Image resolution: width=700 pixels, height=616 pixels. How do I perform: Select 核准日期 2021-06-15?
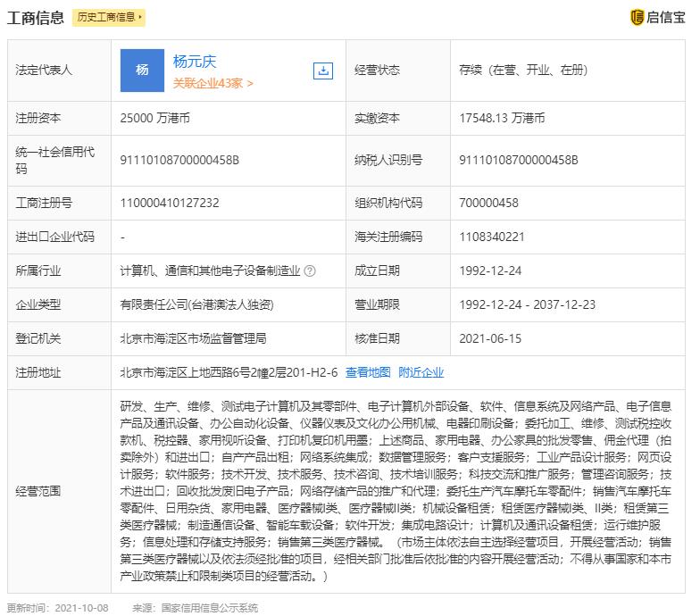(x=490, y=338)
